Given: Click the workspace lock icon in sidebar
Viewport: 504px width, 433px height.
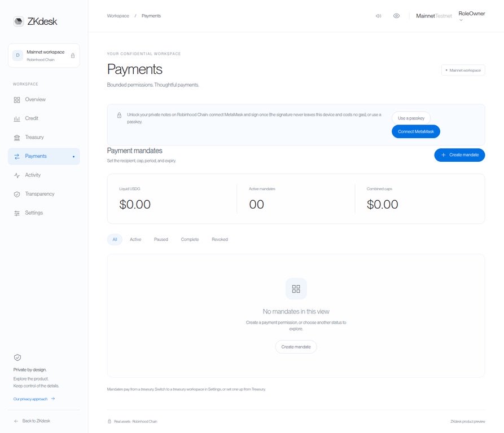Looking at the screenshot, I should [73, 55].
